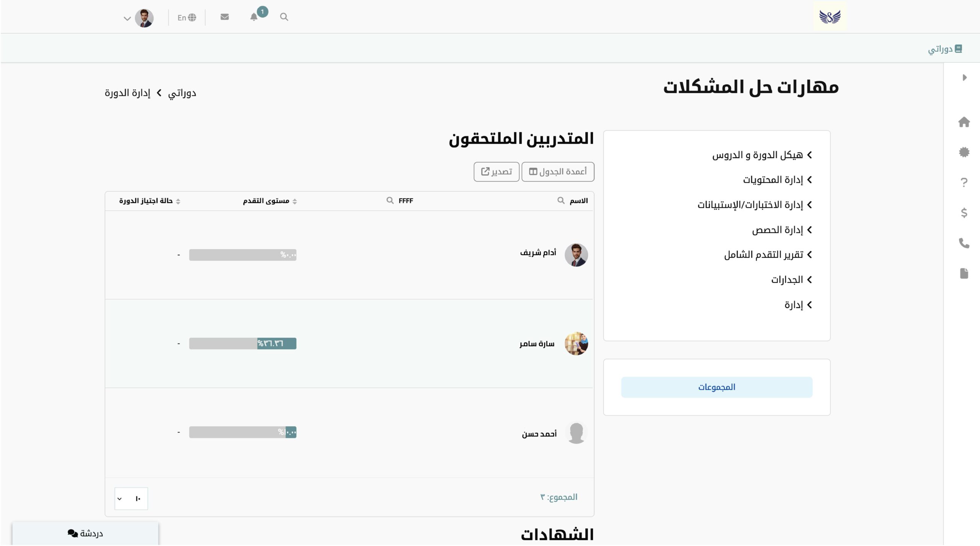Viewport: 980px width, 546px height.
Task: Open the document file sidebar icon
Action: (x=964, y=273)
